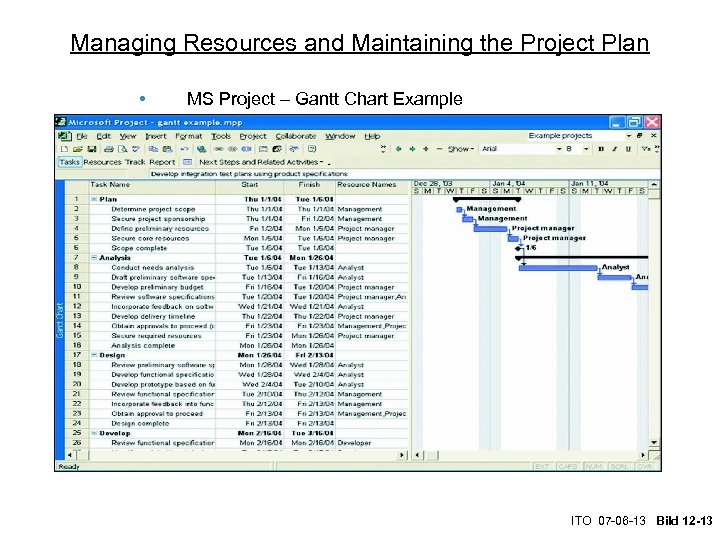Screen dimensions: 720x540
Task: Click the New project icon
Action: coord(65,149)
